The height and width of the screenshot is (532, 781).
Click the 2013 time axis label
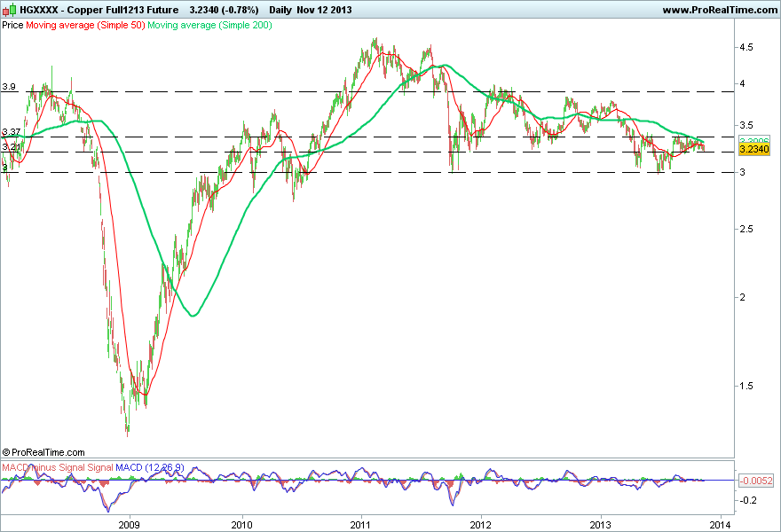(600, 525)
